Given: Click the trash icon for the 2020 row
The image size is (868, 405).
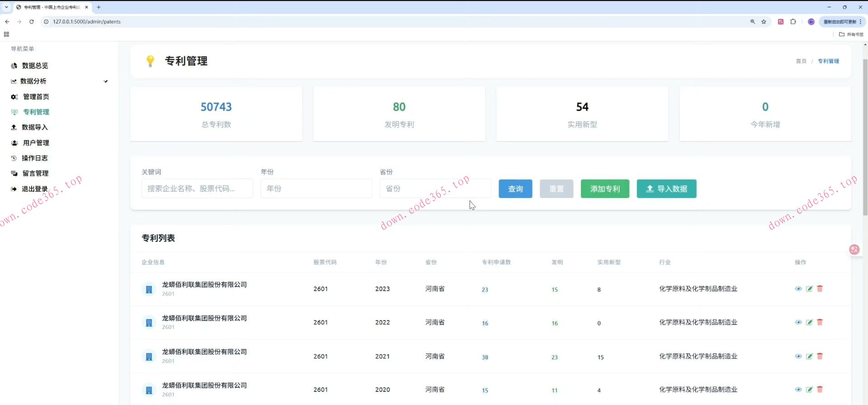Looking at the screenshot, I should pyautogui.click(x=820, y=390).
